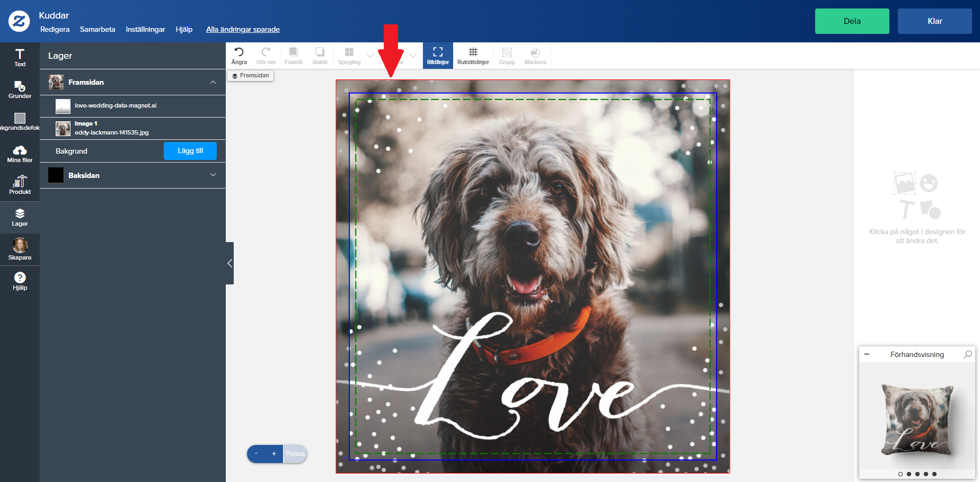The width and height of the screenshot is (980, 482).
Task: Open the Skapare creator profile
Action: coord(20,249)
